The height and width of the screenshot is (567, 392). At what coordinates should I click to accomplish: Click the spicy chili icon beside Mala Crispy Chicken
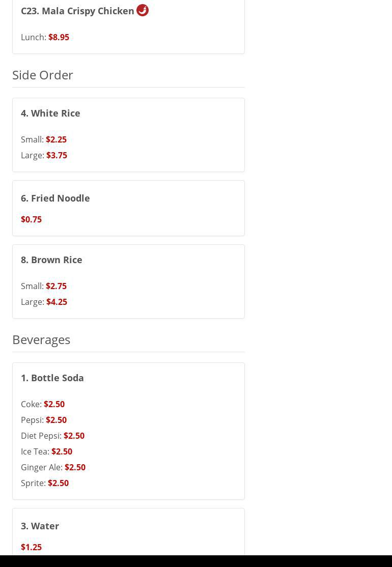(x=143, y=10)
